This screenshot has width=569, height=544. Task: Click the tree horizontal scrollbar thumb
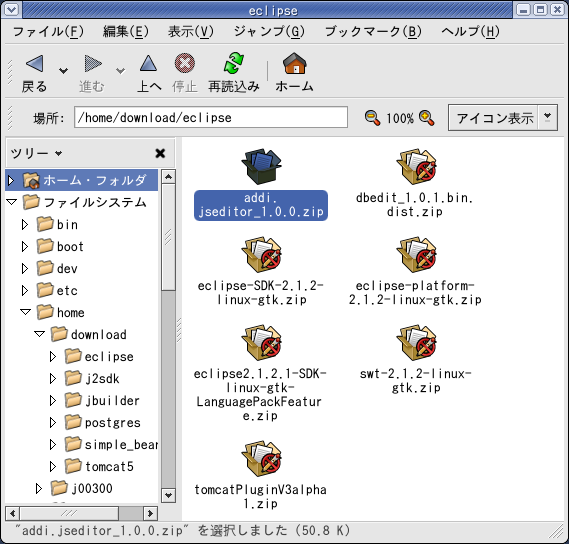click(69, 514)
